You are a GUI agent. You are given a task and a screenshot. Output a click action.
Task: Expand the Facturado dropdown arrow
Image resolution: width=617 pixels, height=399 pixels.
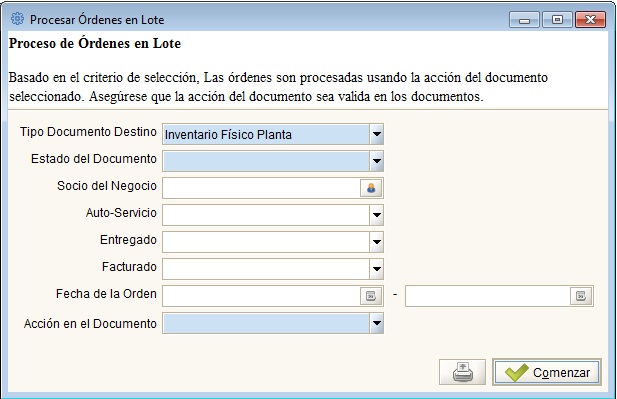pos(377,269)
